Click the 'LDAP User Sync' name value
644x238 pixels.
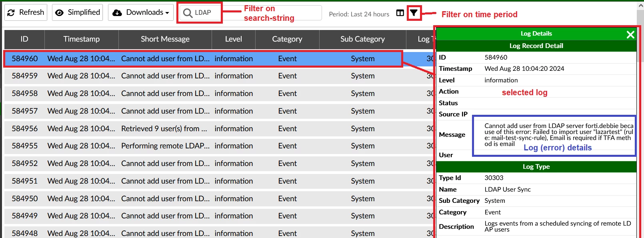pyautogui.click(x=508, y=190)
